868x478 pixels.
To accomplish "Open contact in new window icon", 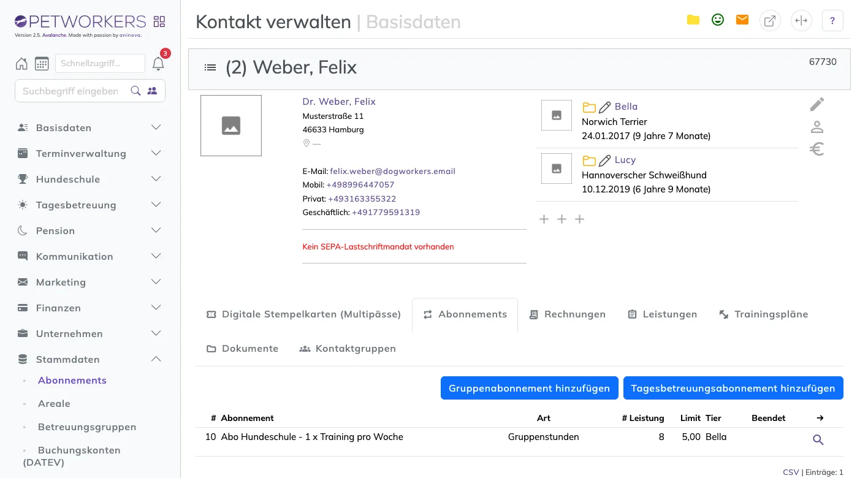I will tap(770, 21).
